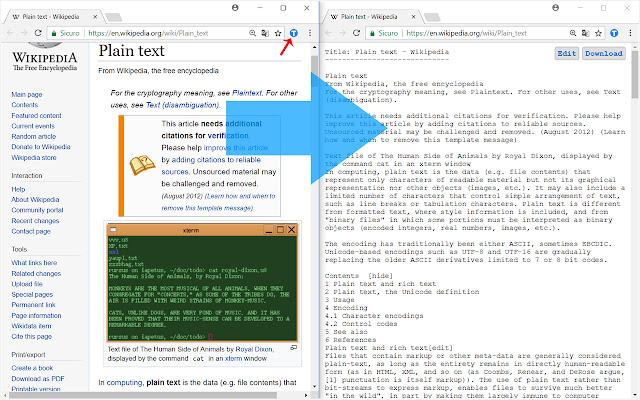Open Royal Dixon link in caption
This screenshot has height=400, width=640.
tap(254, 349)
